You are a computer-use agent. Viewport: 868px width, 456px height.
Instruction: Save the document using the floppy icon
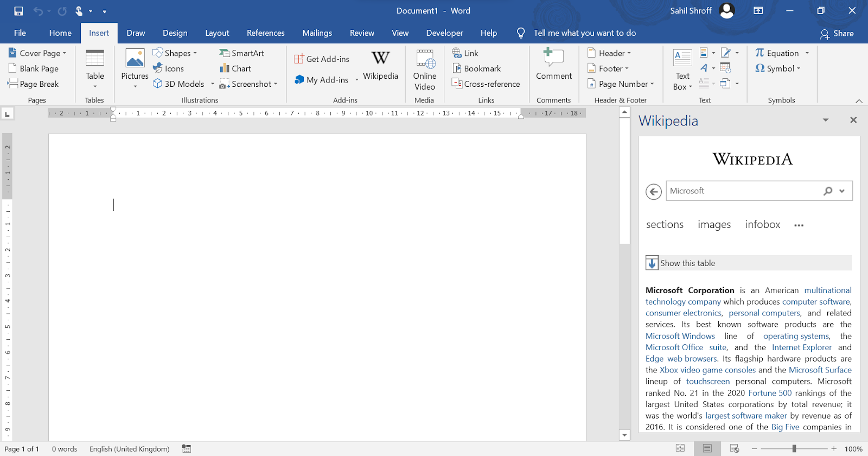[x=19, y=11]
